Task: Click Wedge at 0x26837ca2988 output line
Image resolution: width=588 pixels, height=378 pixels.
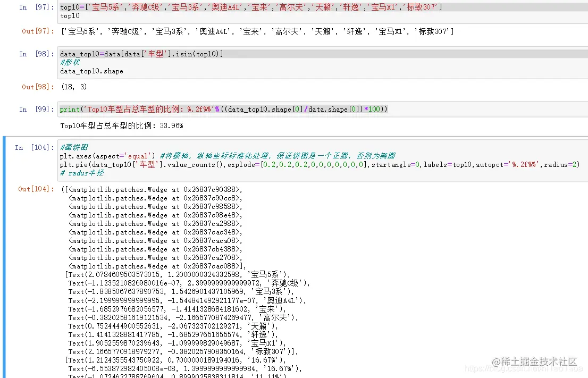Action: pyautogui.click(x=155, y=223)
